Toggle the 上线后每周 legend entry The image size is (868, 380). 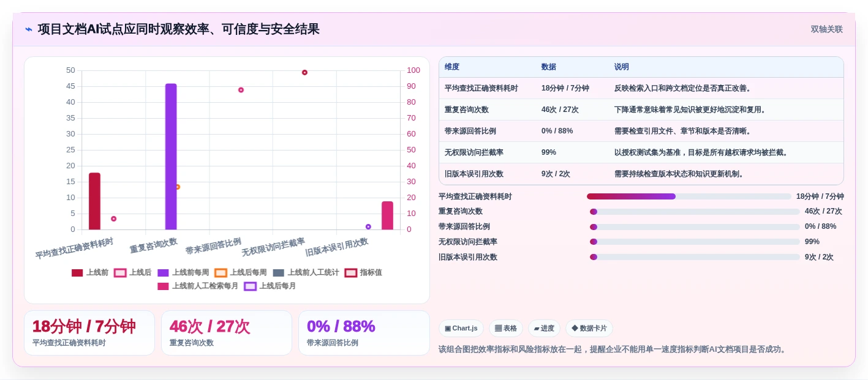tap(241, 273)
